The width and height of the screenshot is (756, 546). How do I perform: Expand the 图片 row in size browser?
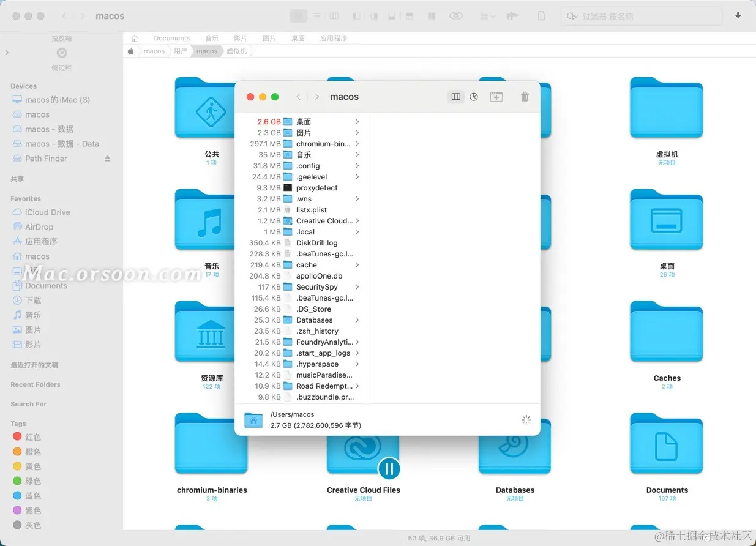[357, 133]
